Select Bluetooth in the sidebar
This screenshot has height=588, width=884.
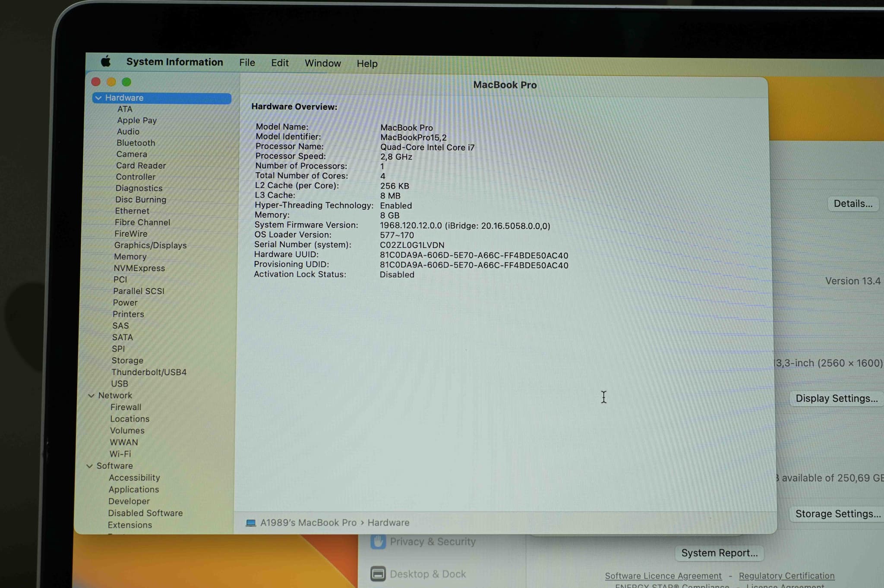click(x=136, y=143)
